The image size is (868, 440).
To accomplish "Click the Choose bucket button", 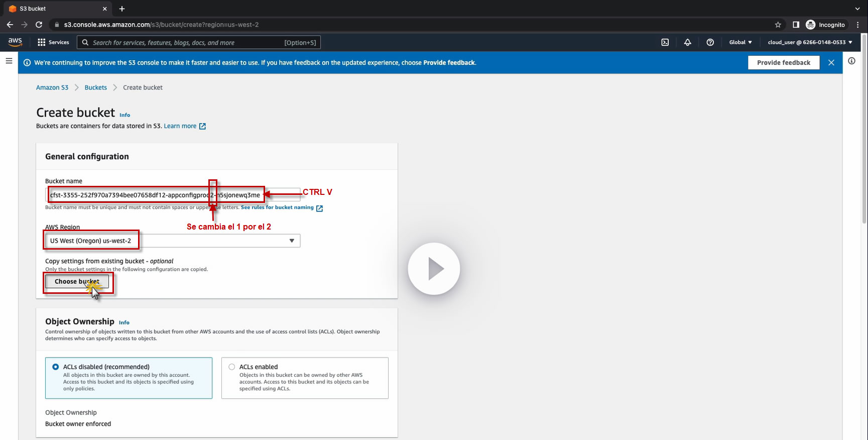I will pos(77,282).
